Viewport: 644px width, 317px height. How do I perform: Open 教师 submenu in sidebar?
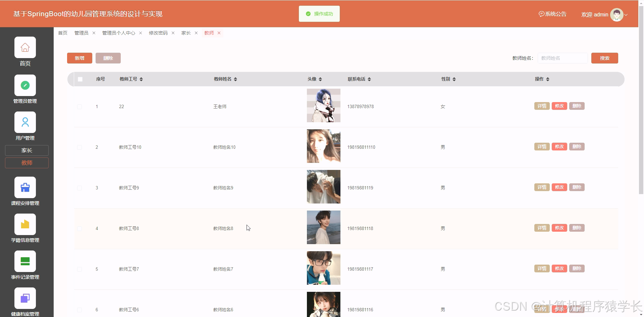point(27,163)
